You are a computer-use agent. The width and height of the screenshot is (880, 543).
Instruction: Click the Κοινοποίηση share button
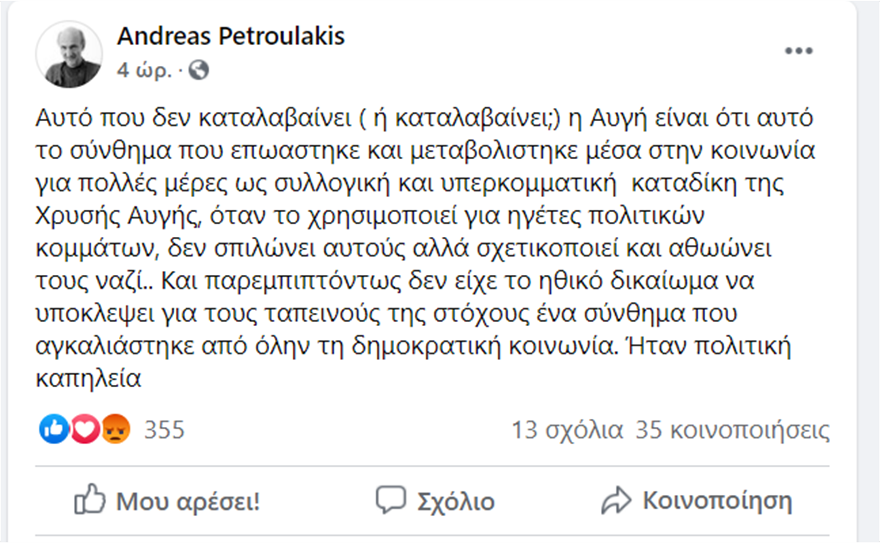pos(696,501)
